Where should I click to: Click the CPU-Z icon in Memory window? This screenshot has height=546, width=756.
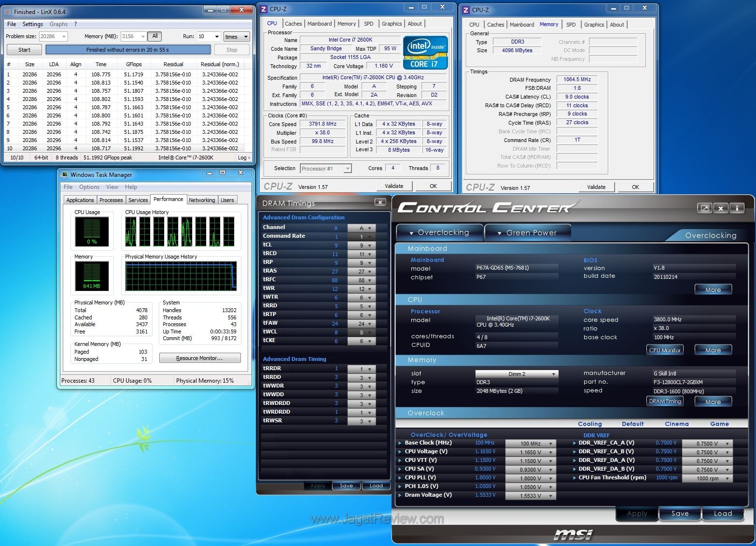(x=466, y=10)
